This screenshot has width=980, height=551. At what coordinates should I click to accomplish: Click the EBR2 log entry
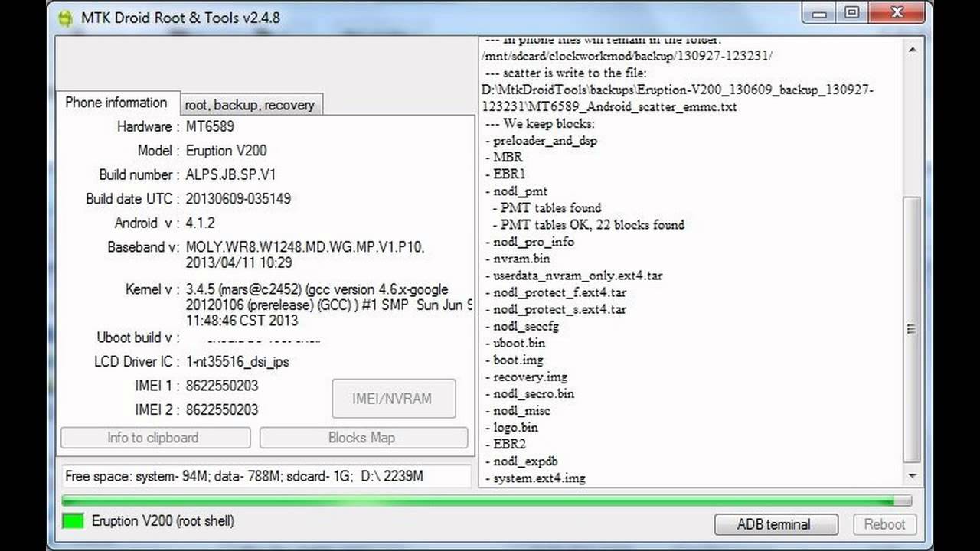point(505,444)
